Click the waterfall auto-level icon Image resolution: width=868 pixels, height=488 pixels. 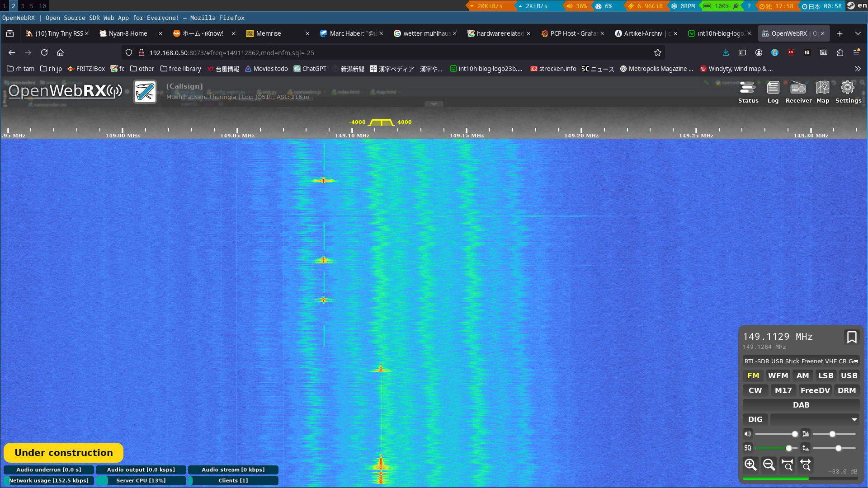click(x=805, y=434)
